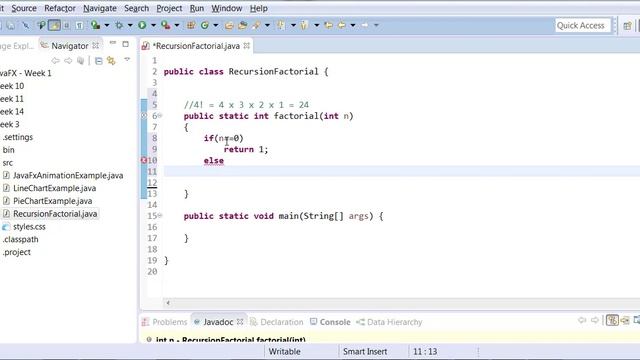Screen dimensions: 640x360
Task: Click the Open Perspective icon next to Quick Access
Action: (627, 26)
